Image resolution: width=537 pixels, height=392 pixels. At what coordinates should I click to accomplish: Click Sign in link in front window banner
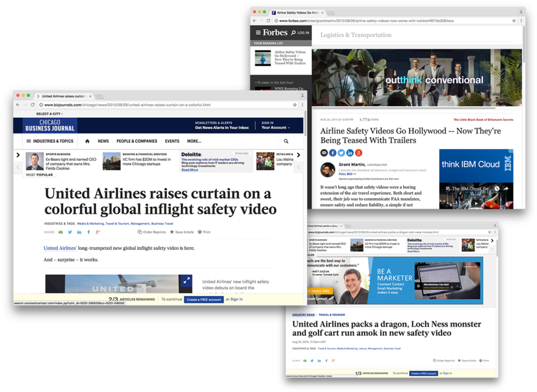tap(237, 300)
